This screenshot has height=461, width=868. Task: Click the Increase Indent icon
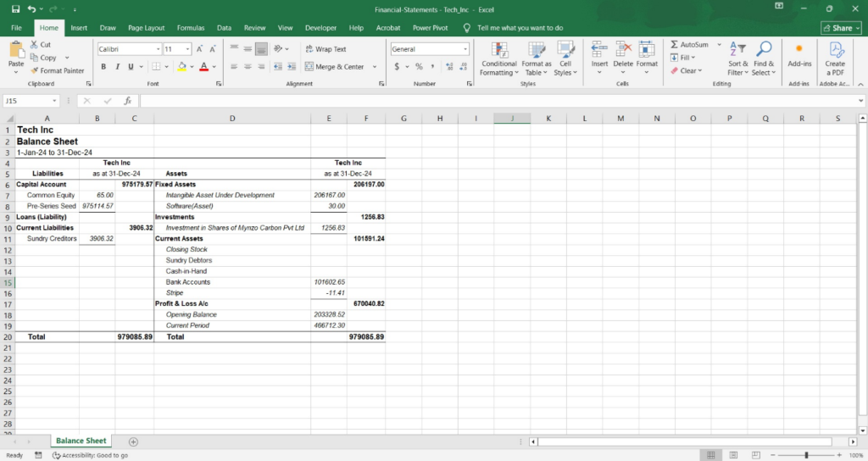click(292, 66)
